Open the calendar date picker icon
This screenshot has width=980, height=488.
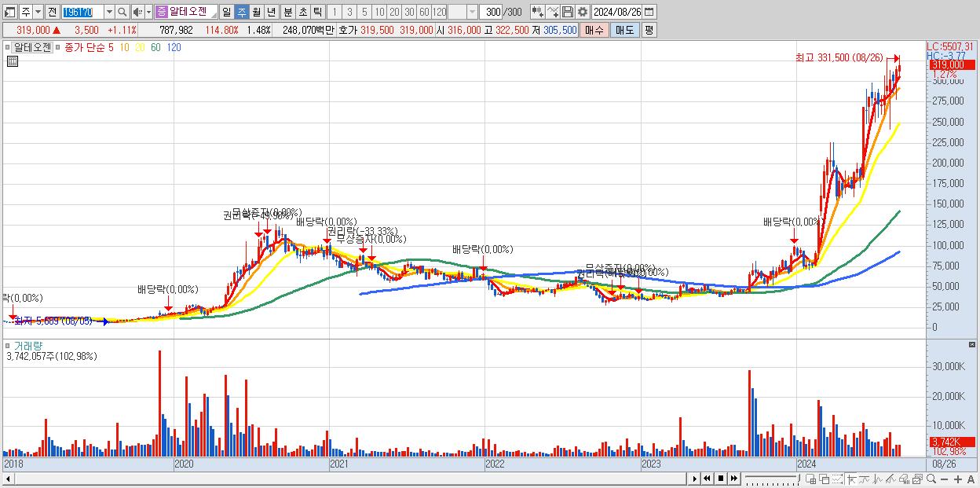(649, 12)
